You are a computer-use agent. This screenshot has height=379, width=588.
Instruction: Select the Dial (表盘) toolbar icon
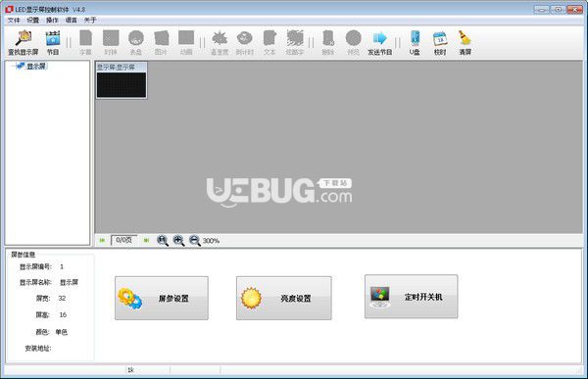point(136,38)
